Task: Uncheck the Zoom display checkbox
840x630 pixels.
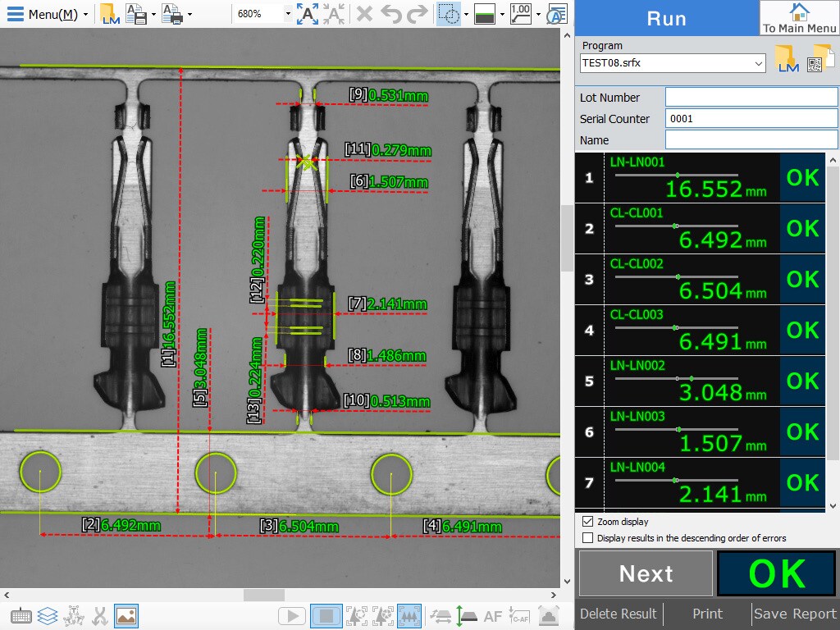Action: click(587, 522)
